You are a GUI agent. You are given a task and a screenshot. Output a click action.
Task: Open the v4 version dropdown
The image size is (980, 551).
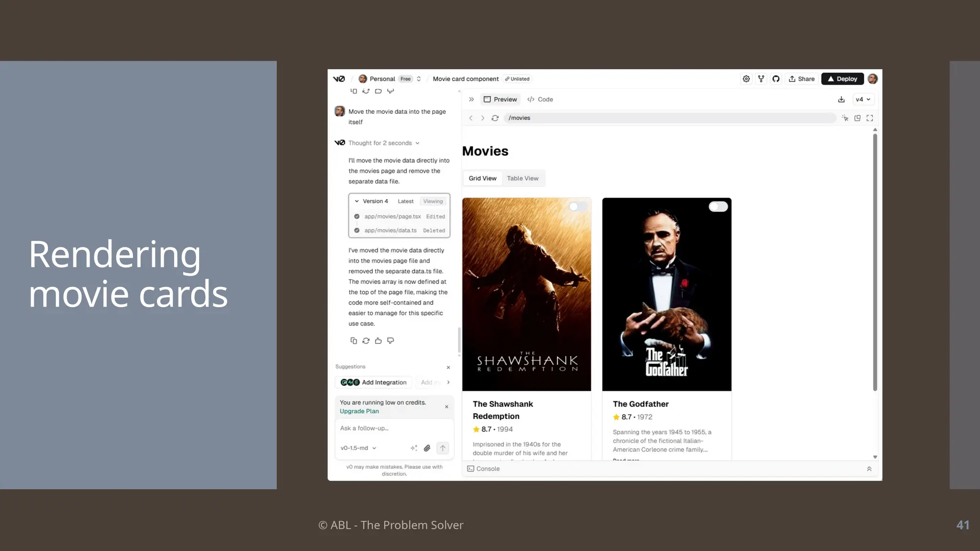[863, 99]
